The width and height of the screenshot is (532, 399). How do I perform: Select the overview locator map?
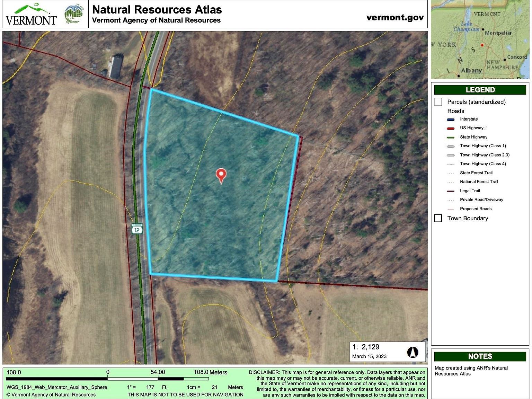coord(481,39)
